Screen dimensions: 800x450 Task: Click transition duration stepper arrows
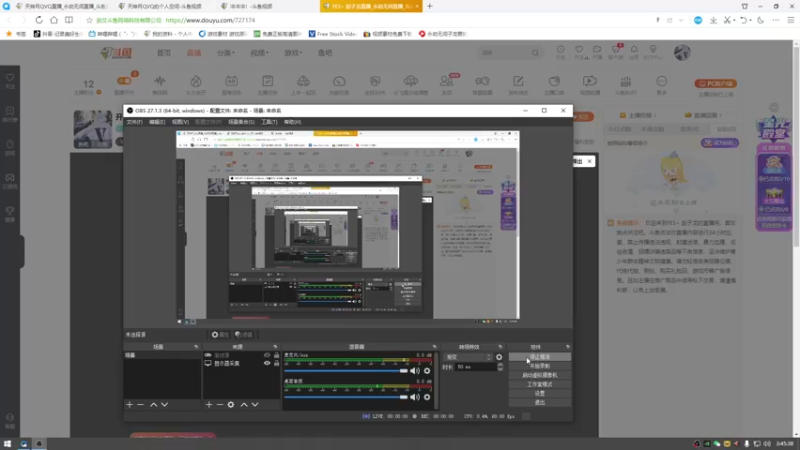pos(500,367)
